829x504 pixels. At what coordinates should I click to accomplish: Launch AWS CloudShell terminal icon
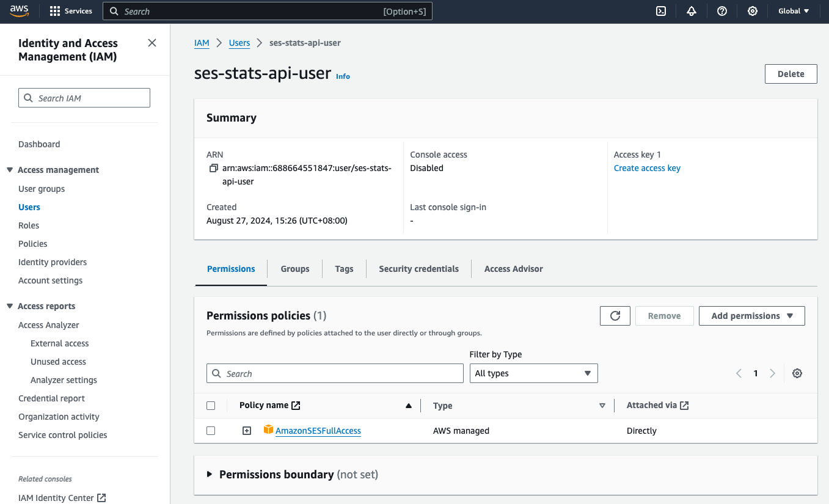(x=660, y=11)
